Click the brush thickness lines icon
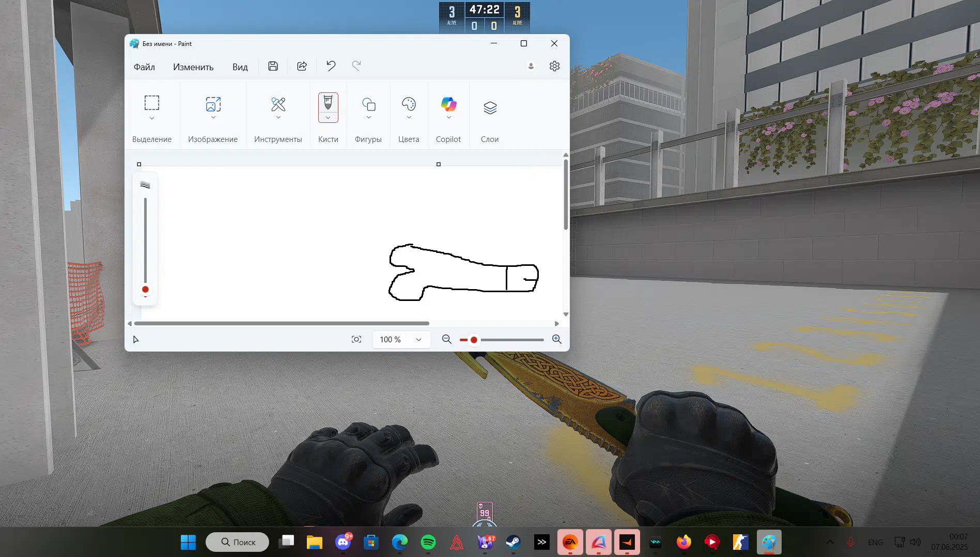This screenshot has height=557, width=980. tap(145, 185)
